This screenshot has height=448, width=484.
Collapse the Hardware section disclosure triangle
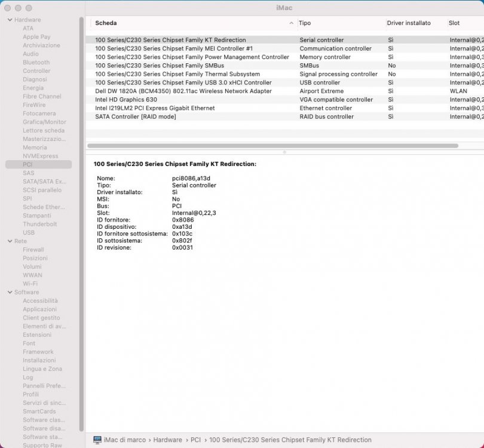click(9, 20)
